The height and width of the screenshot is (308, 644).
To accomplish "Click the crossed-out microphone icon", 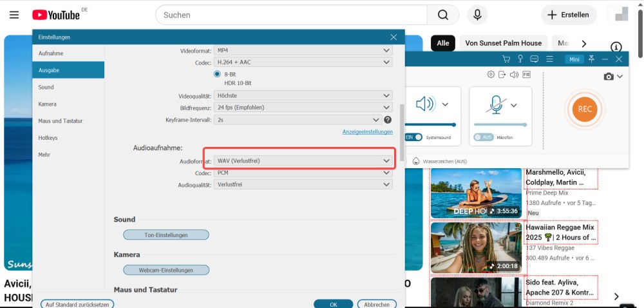I will point(496,105).
